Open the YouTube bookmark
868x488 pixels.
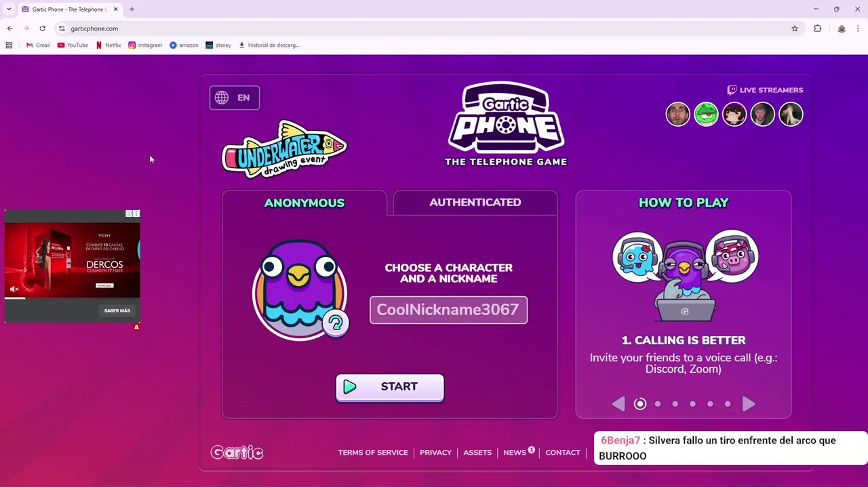[x=73, y=45]
